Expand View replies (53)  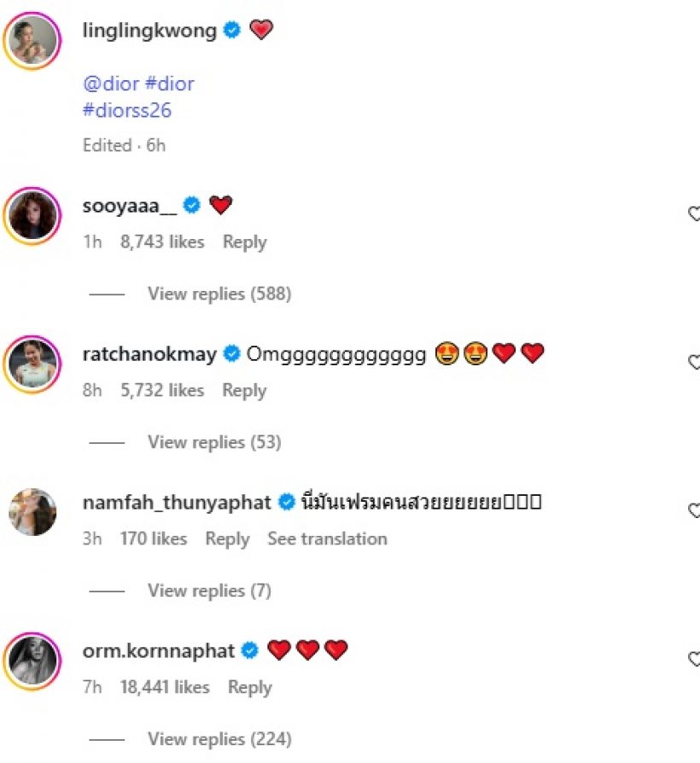point(214,442)
